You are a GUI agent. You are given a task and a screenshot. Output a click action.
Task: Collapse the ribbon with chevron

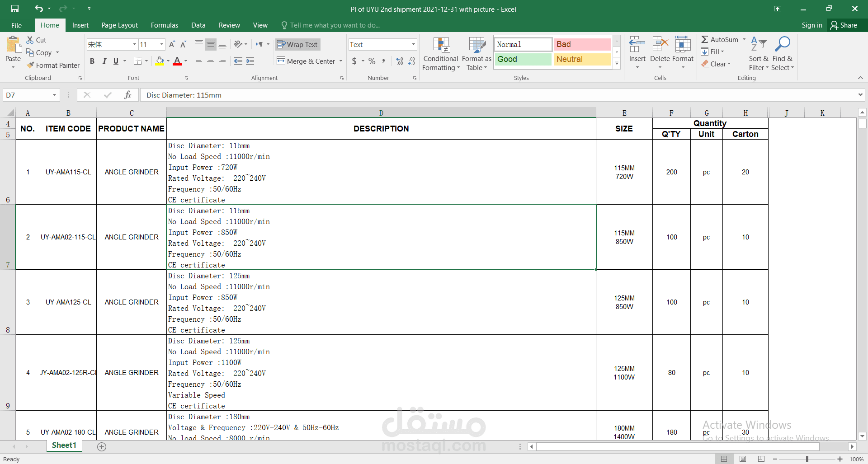pyautogui.click(x=860, y=78)
